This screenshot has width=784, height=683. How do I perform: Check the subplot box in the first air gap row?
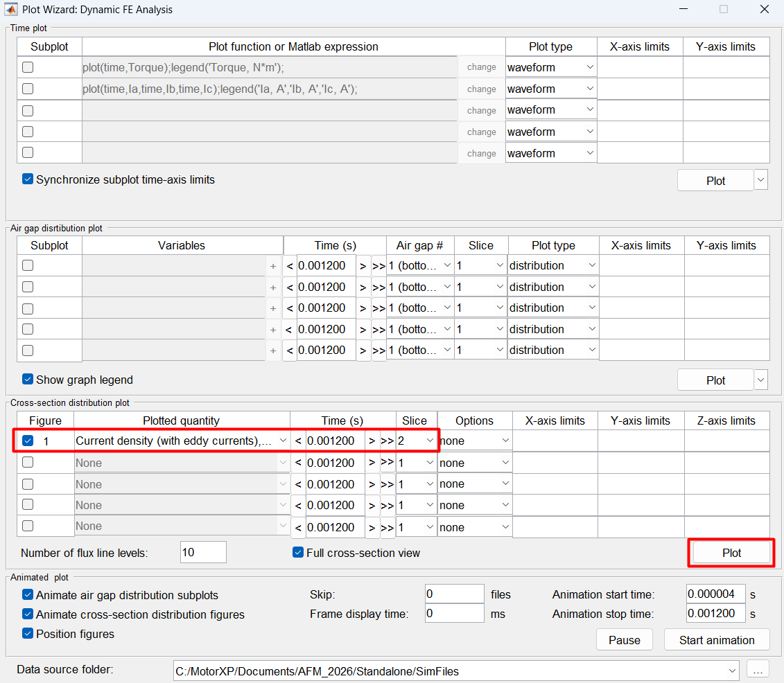click(x=28, y=265)
